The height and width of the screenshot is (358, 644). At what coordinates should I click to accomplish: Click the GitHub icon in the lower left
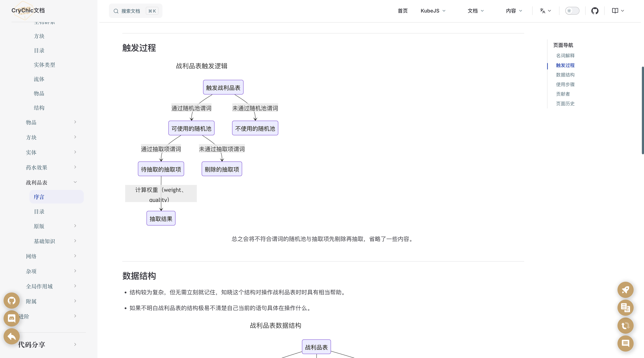(x=11, y=301)
